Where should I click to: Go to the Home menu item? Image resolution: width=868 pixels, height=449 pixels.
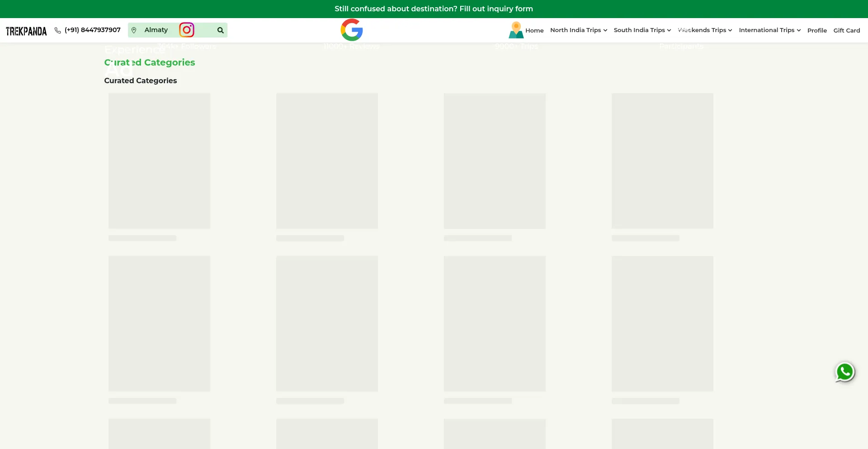[x=534, y=31]
